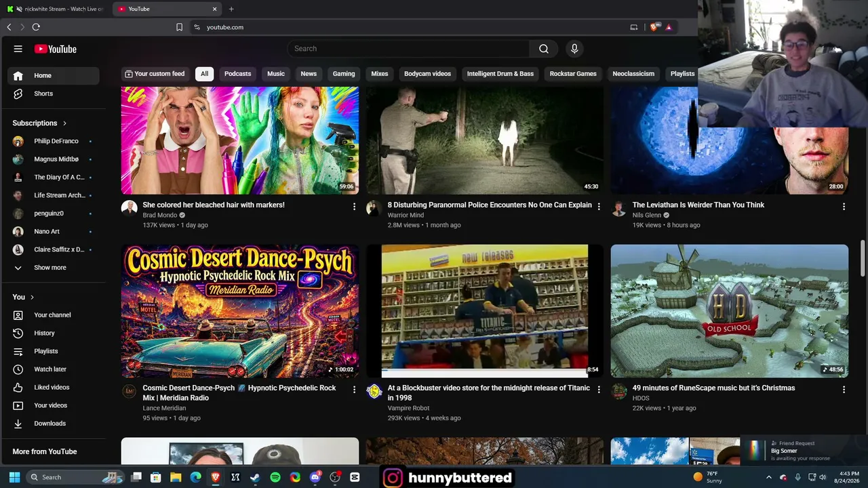Open options menu for Leviathan video

(x=844, y=206)
